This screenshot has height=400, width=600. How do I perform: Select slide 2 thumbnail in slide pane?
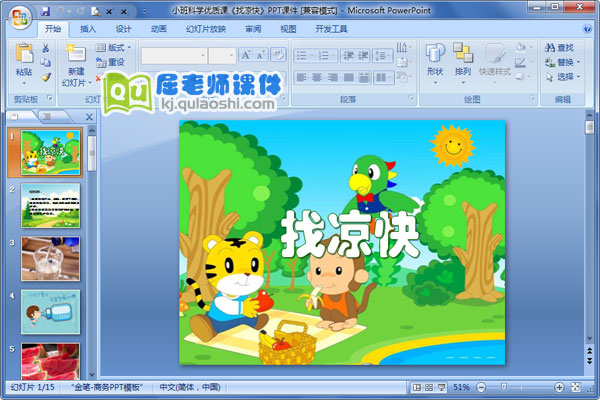(x=51, y=206)
